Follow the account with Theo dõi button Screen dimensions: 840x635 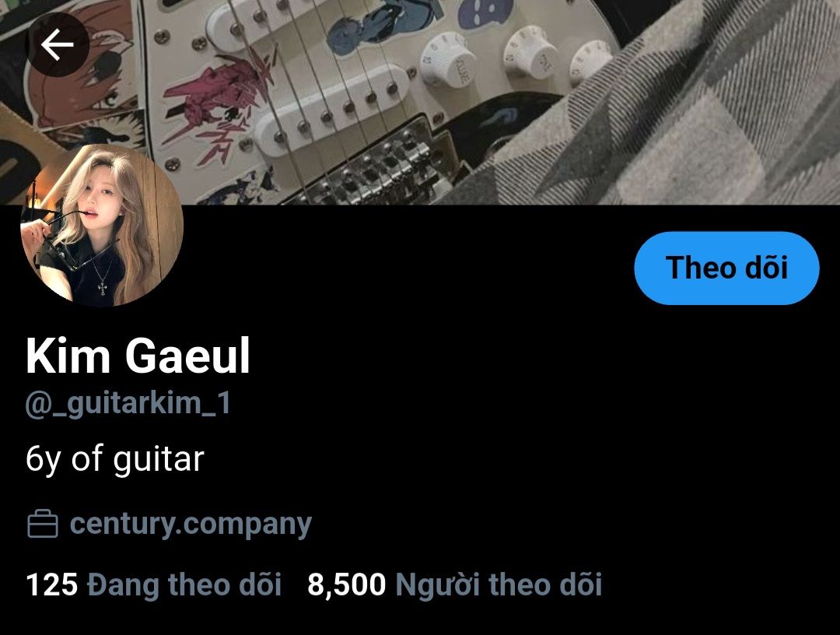[x=726, y=268]
